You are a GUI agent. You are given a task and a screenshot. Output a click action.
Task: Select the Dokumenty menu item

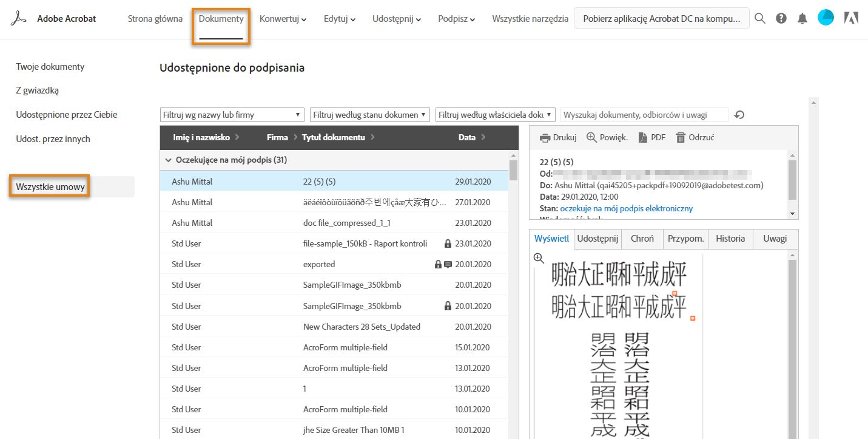pos(221,19)
